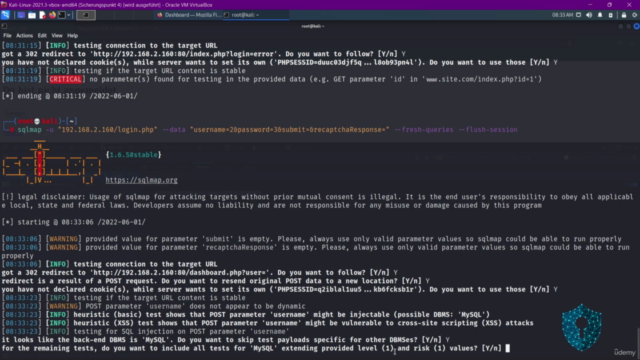
Task: Open the terminal File menu
Action: (x=7, y=36)
